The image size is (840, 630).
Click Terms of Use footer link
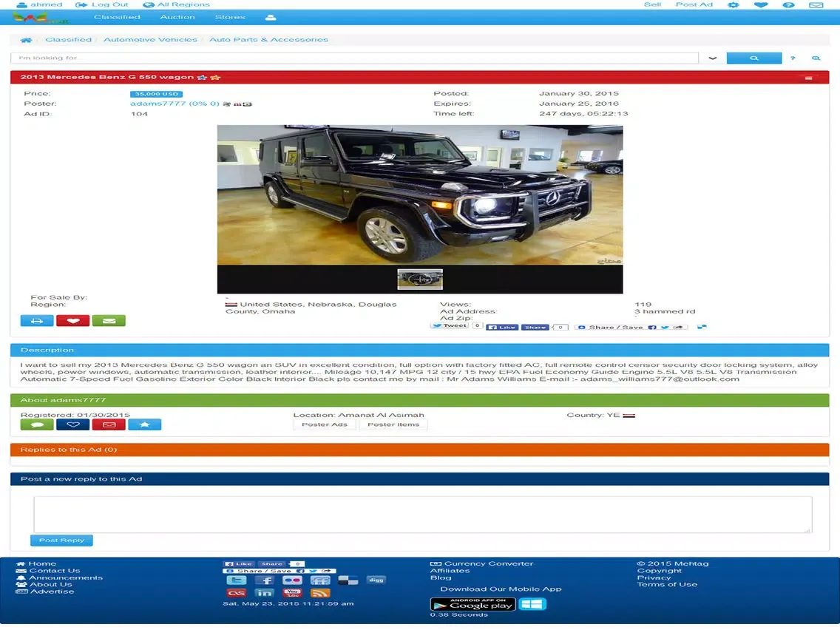point(667,584)
